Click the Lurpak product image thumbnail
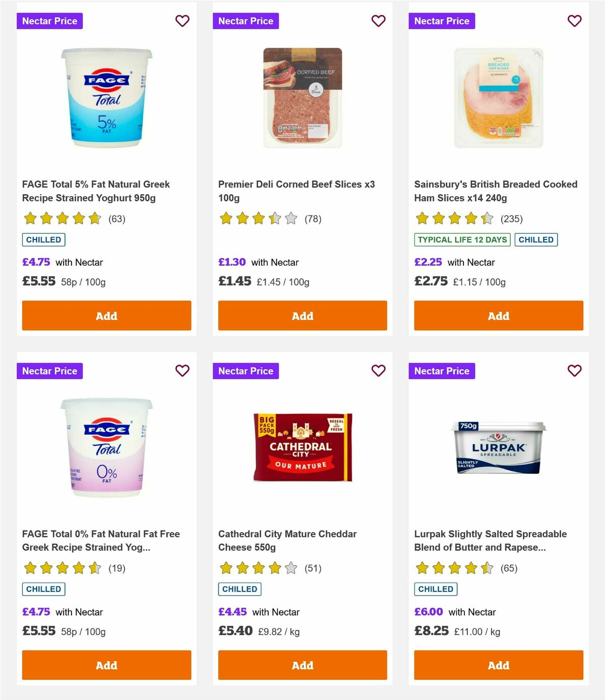 click(x=498, y=448)
